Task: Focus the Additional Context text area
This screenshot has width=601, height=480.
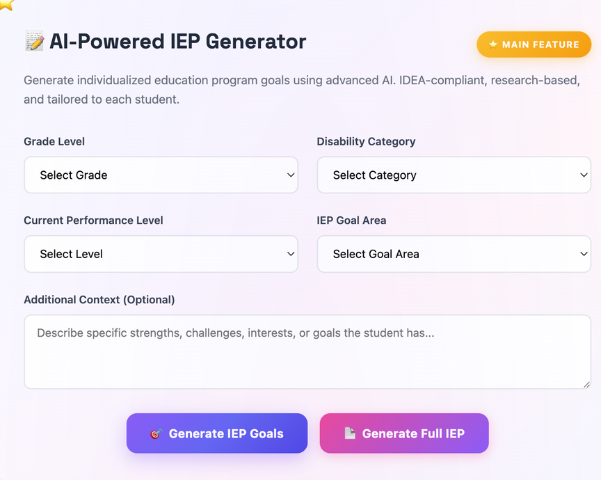Action: [x=307, y=351]
